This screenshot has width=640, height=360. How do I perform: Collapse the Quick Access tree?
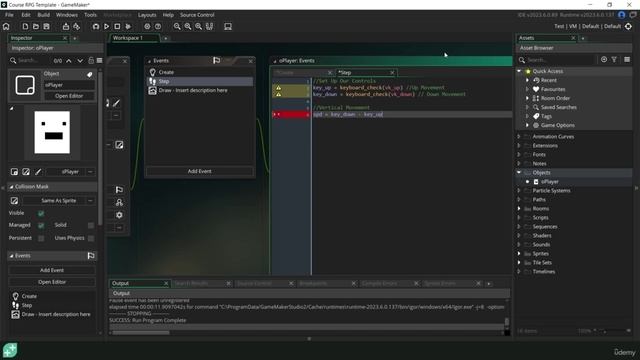pyautogui.click(x=519, y=71)
